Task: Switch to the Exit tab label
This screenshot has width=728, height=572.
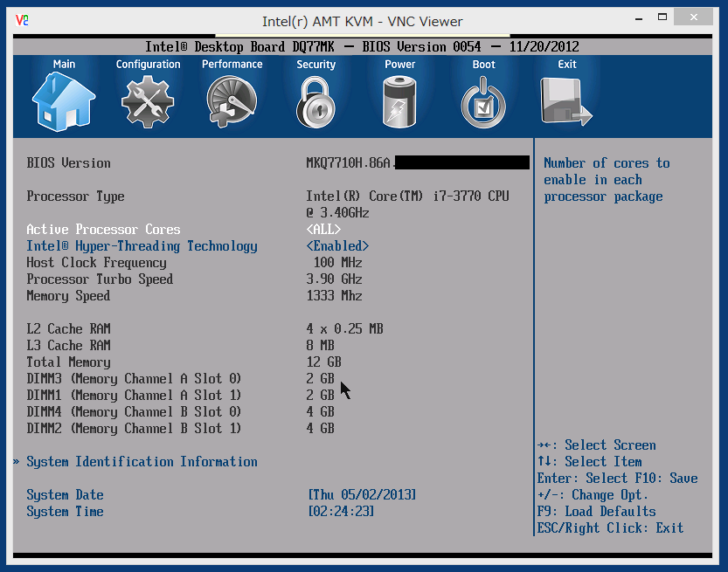Action: (567, 64)
